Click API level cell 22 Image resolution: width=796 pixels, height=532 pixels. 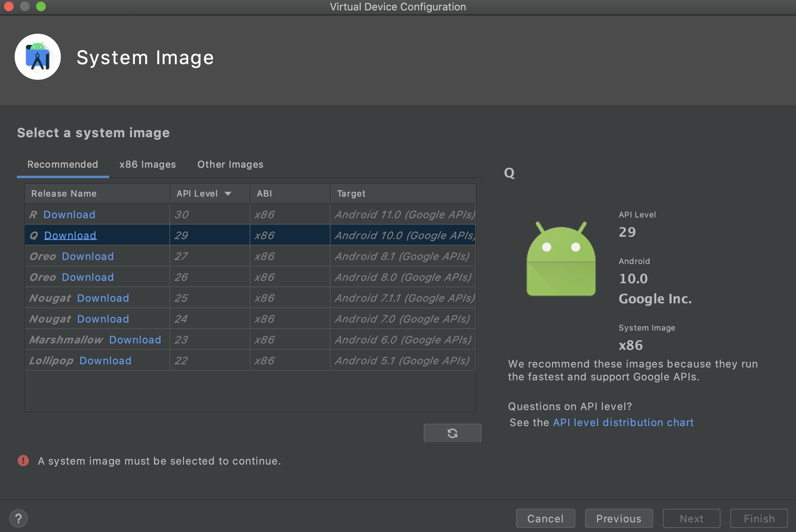pyautogui.click(x=210, y=361)
